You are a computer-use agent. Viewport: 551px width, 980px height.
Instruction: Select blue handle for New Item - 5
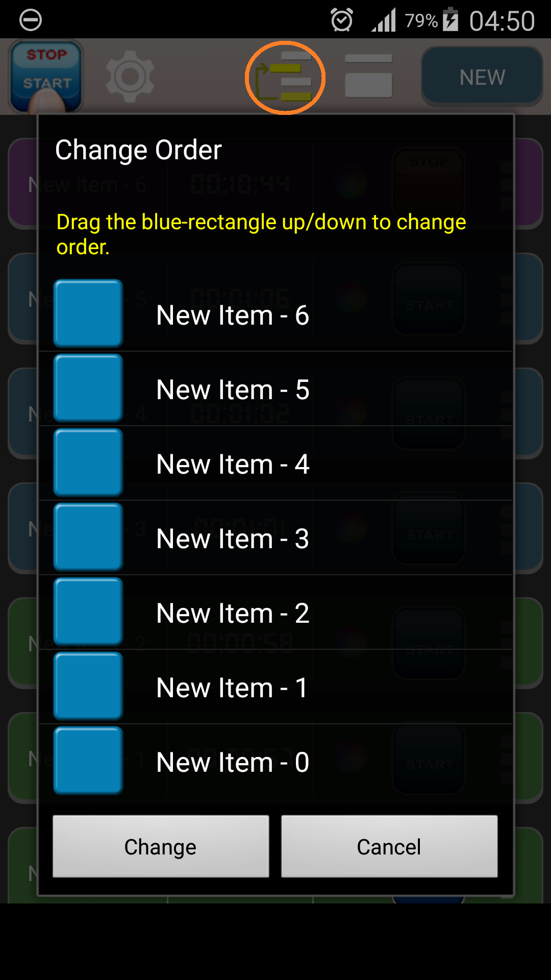tap(88, 388)
